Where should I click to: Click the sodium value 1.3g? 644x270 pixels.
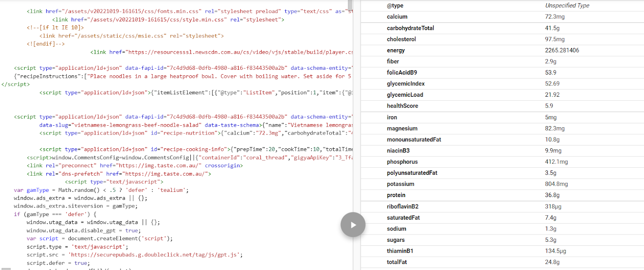551,228
